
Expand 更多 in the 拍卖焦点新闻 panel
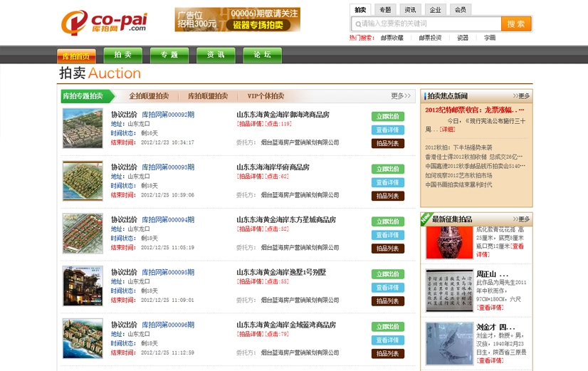(x=521, y=95)
